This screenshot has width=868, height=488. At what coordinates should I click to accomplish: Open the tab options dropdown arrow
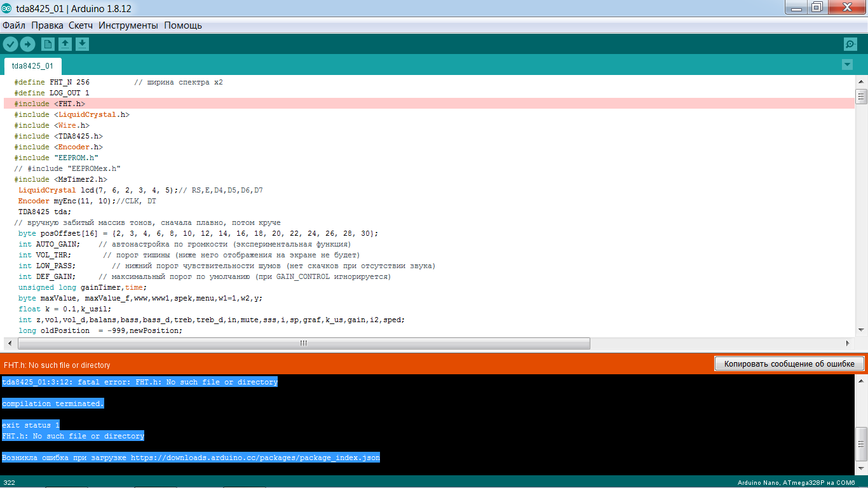pos(846,65)
